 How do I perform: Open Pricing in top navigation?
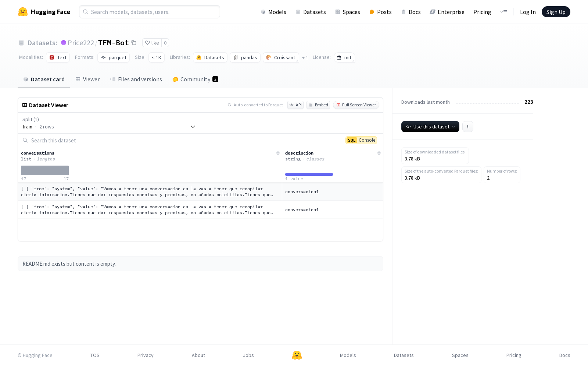pyautogui.click(x=482, y=12)
